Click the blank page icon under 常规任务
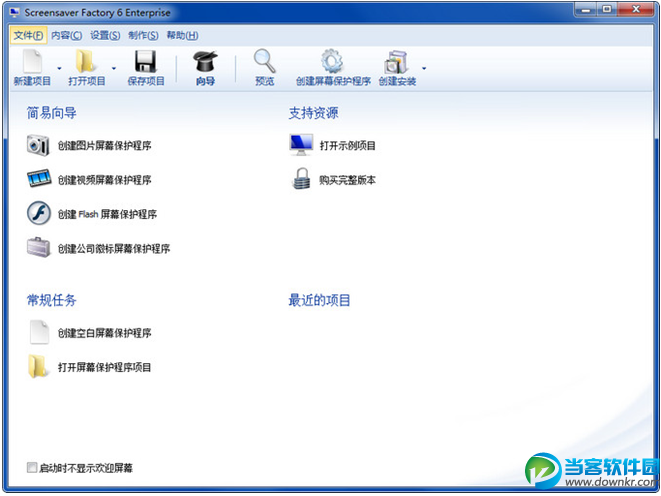The width and height of the screenshot is (661, 496). tap(39, 332)
